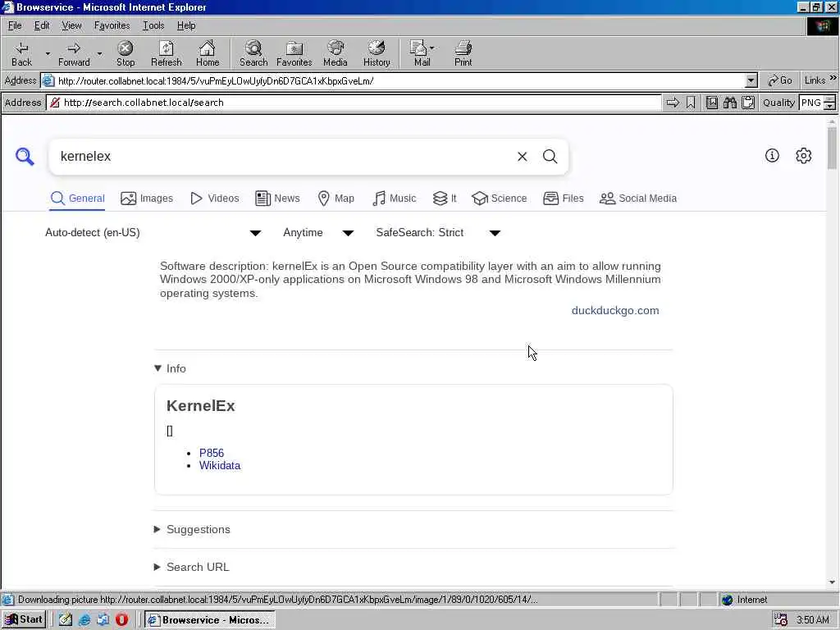
Task: Open the Media toolbar button
Action: pyautogui.click(x=336, y=53)
